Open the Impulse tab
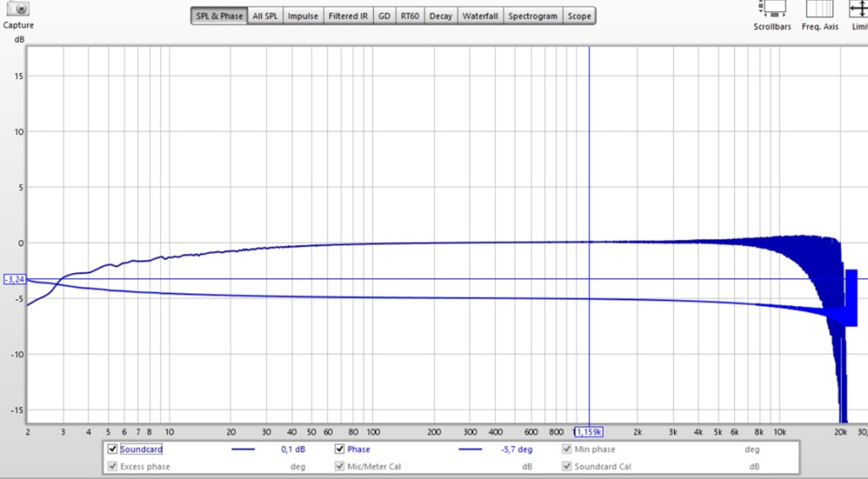Image resolution: width=868 pixels, height=479 pixels. click(x=303, y=16)
